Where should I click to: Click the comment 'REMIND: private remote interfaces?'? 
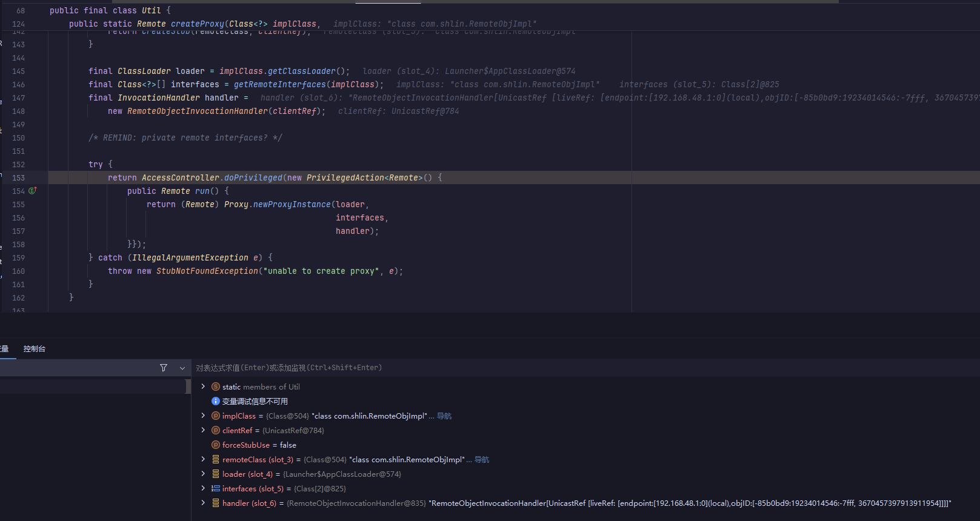[x=185, y=138]
